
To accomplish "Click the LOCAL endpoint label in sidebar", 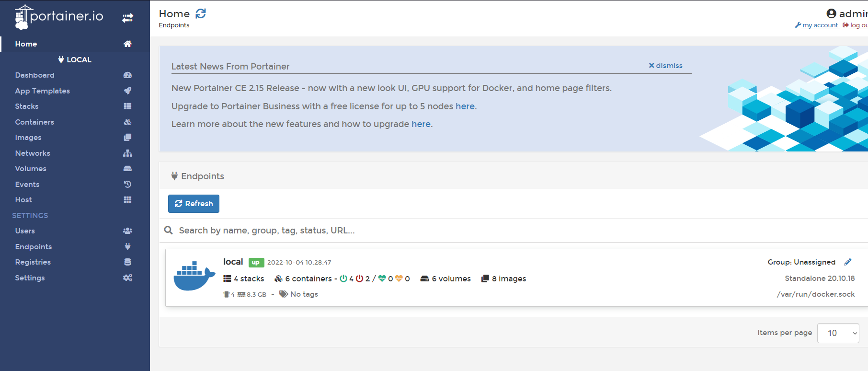I will (x=75, y=59).
